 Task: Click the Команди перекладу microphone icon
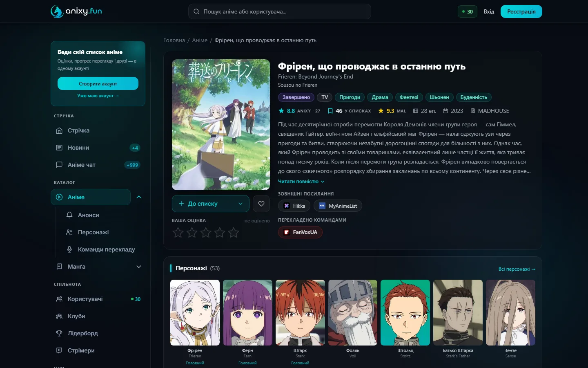69,249
